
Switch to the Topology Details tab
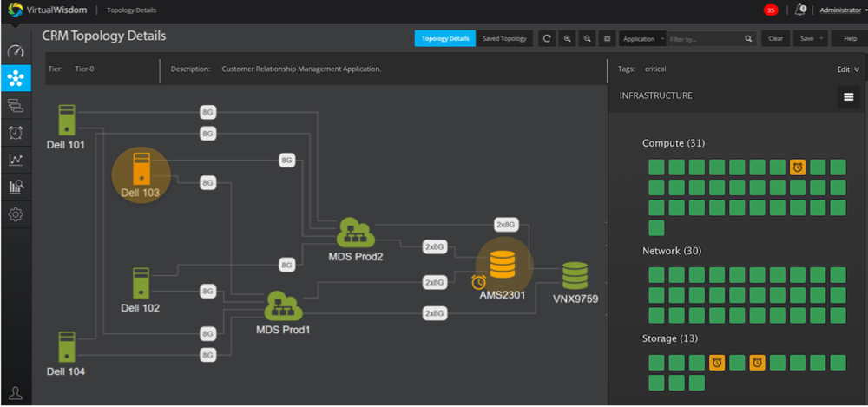coord(445,39)
